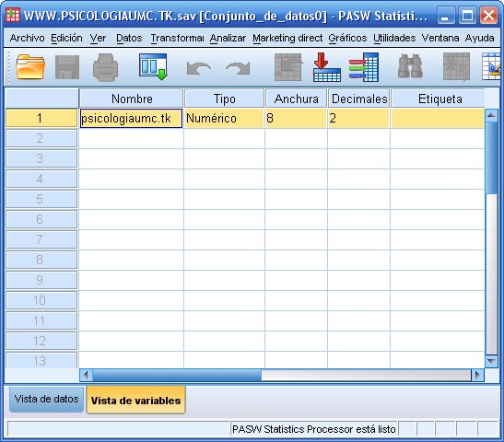Click the Decimales column header
Image resolution: width=504 pixels, height=442 pixels.
[359, 99]
